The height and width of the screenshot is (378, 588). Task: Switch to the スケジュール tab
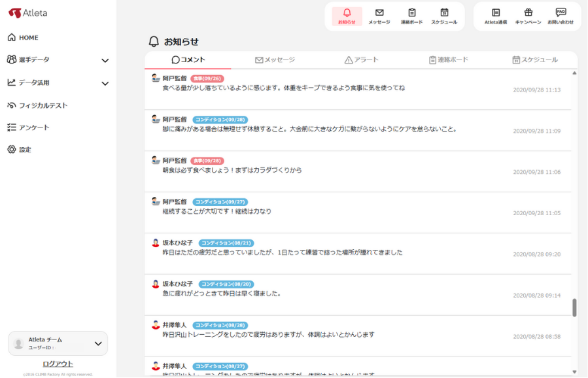point(535,60)
